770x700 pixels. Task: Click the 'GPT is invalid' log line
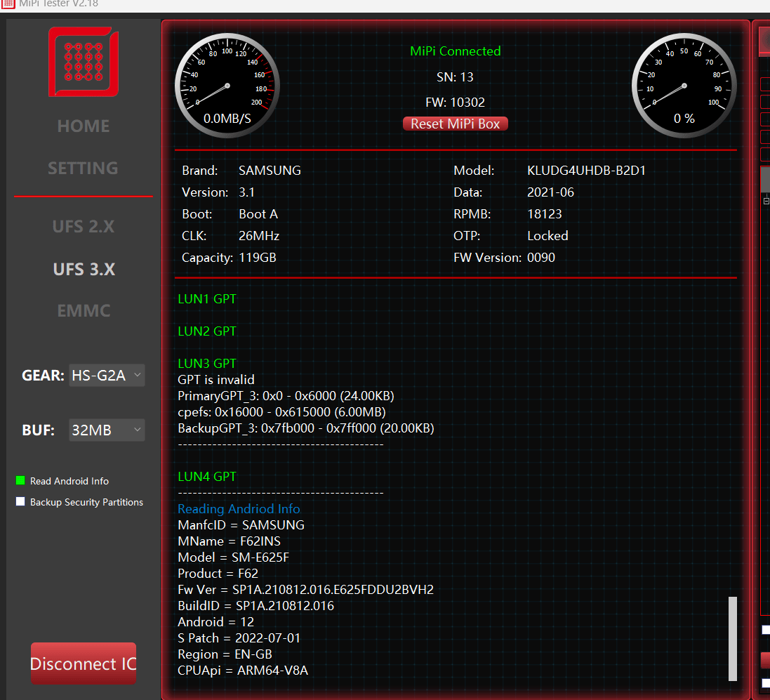tap(216, 380)
